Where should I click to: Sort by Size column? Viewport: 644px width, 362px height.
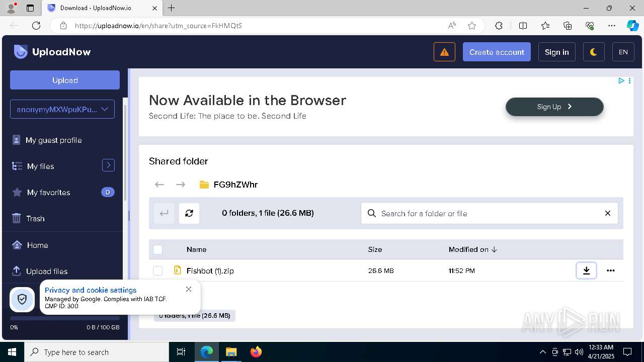tap(375, 249)
